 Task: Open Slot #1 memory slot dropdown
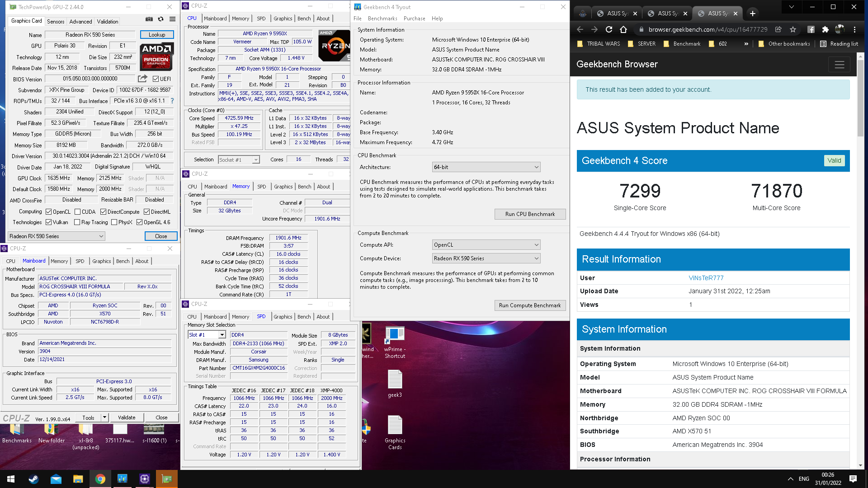pos(207,335)
